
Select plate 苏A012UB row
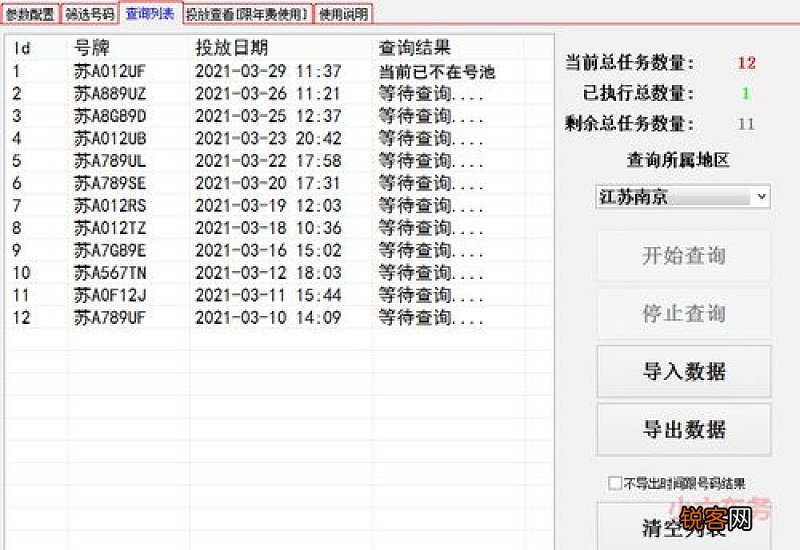coord(281,139)
